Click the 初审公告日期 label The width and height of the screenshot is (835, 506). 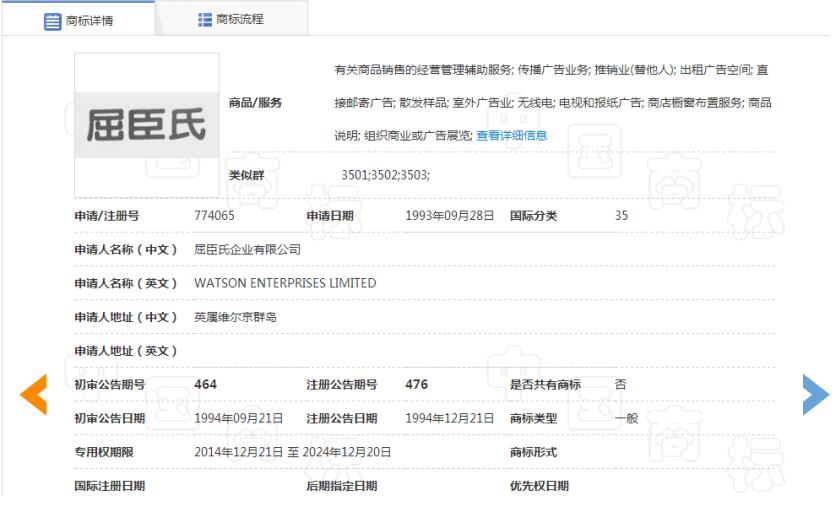click(109, 418)
